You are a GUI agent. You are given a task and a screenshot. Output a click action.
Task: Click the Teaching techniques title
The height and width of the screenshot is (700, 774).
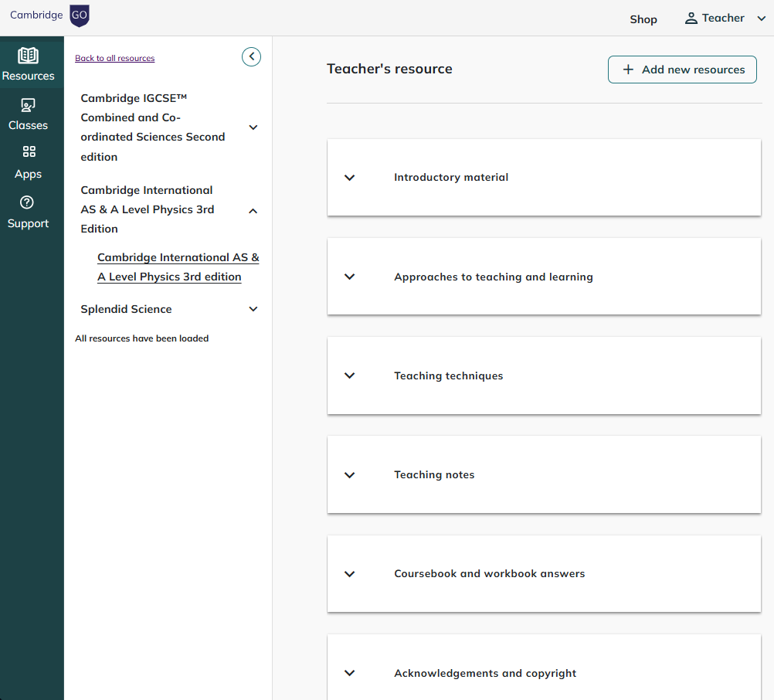pyautogui.click(x=448, y=375)
